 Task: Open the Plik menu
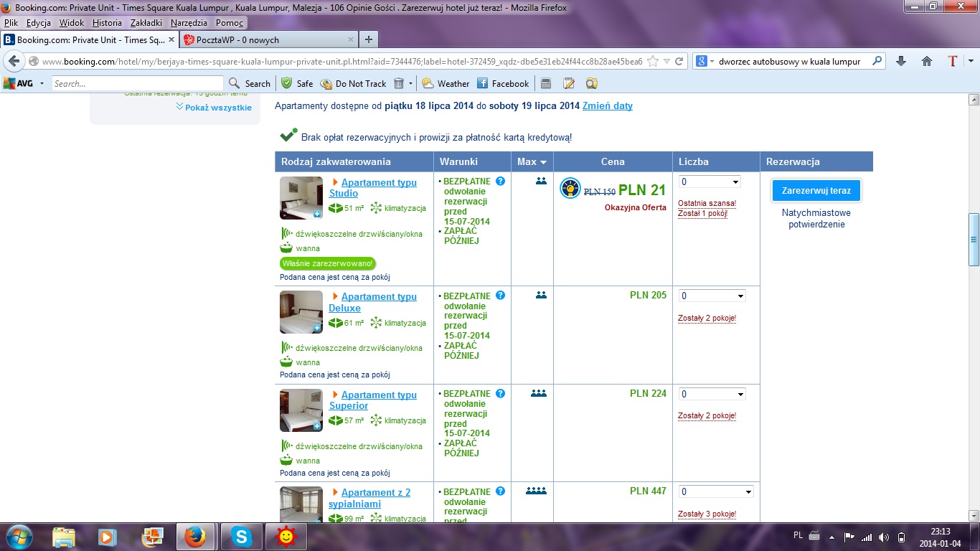coord(11,22)
